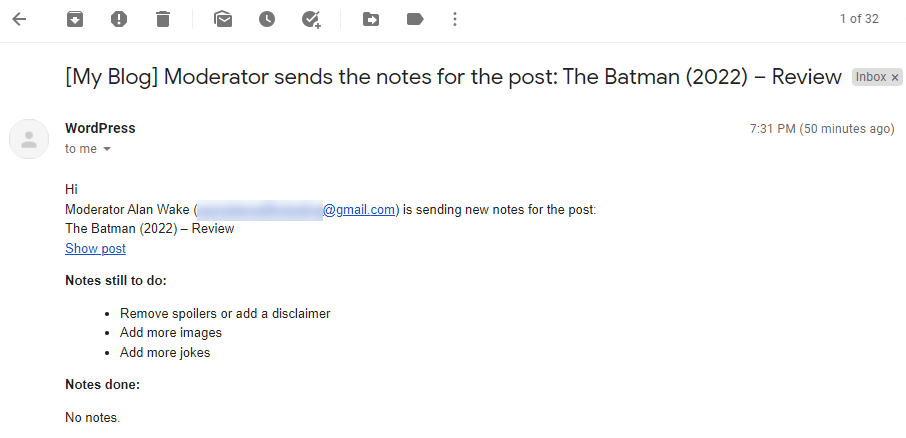This screenshot has width=906, height=438.
Task: Add the email to Tasks
Action: pos(311,19)
